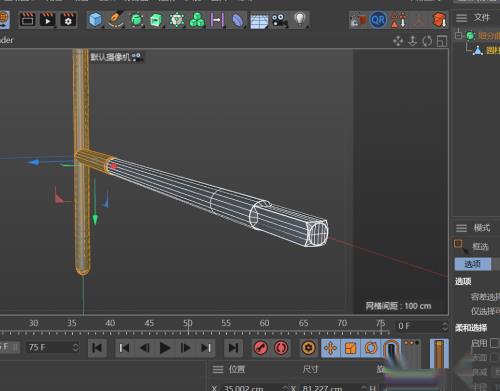Toggle Scale keyframe recording
Screen dimensions: 500x391
(350, 348)
